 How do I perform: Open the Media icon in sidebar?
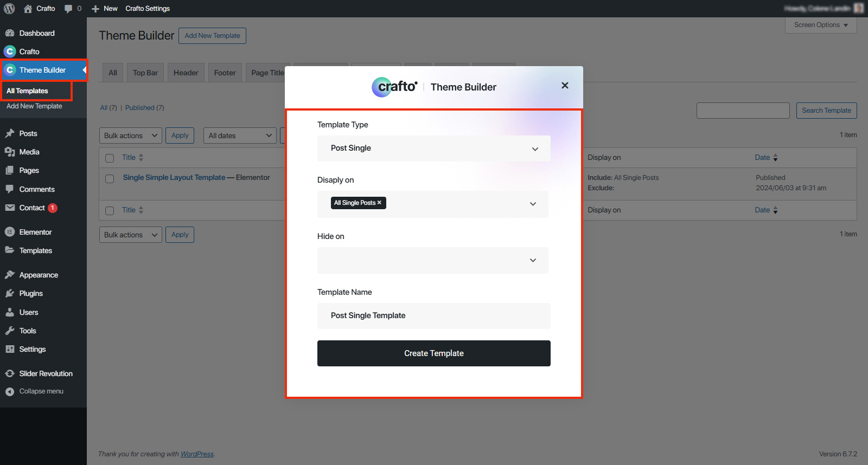10,152
